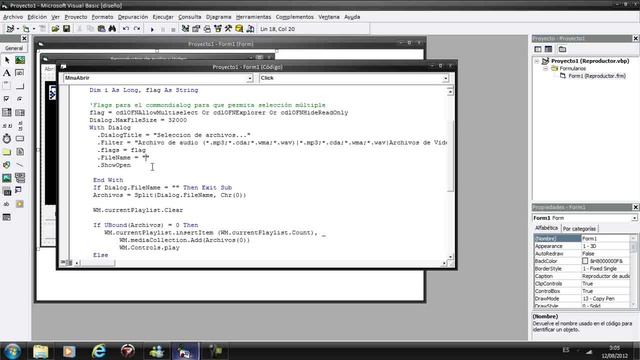Open Internet Explorer from the taskbar
The image size is (640, 360).
click(99, 351)
